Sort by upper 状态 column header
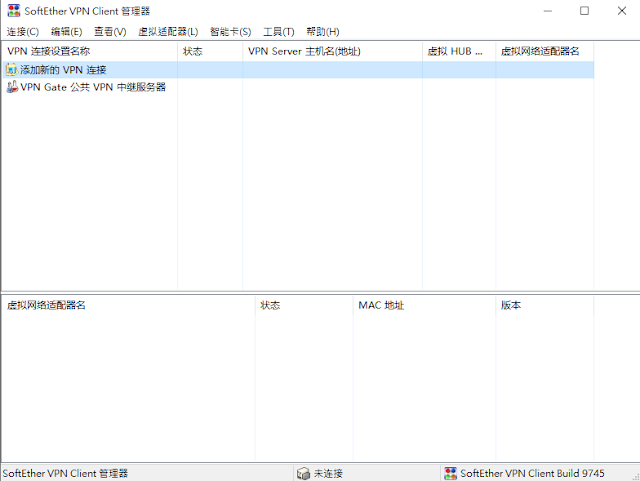Screen dimensions: 640x481 210,51
